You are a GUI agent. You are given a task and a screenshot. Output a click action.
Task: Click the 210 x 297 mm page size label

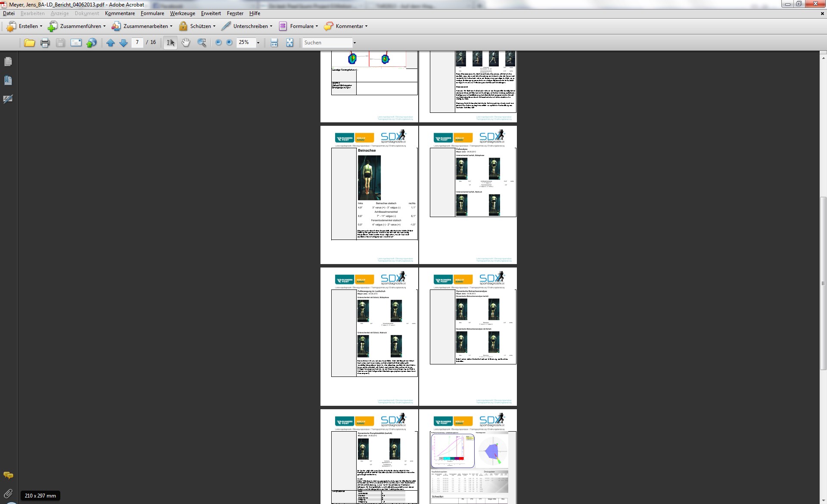pos(40,496)
